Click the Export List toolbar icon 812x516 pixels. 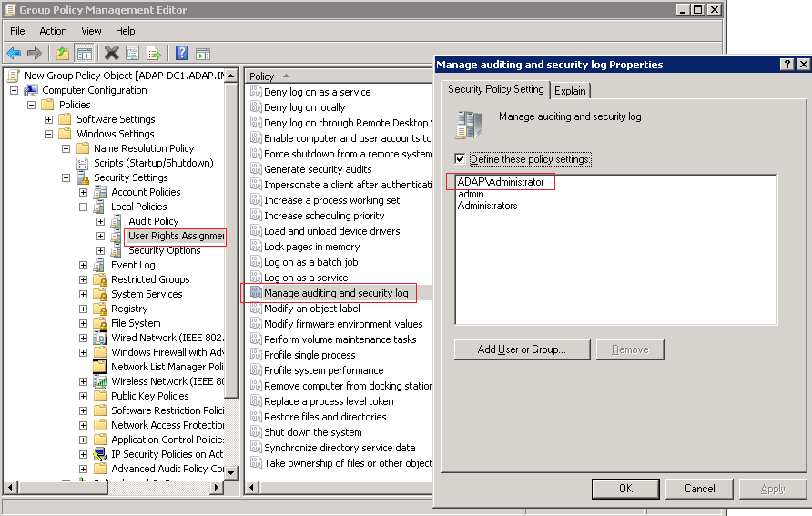point(154,53)
